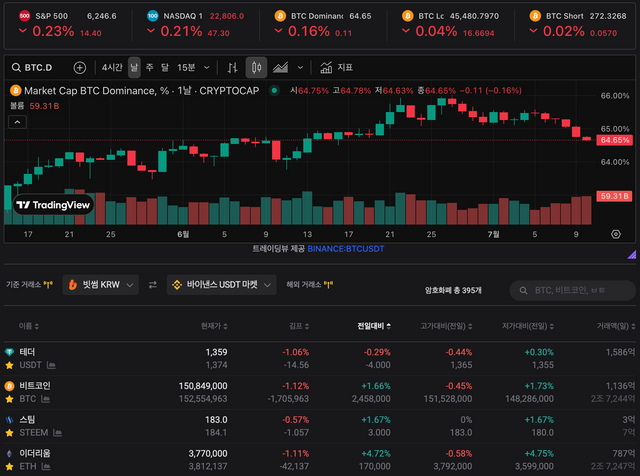Screen dimensions: 640x476
Task: Expand the timeframe dropdown arrow
Action: [x=207, y=68]
